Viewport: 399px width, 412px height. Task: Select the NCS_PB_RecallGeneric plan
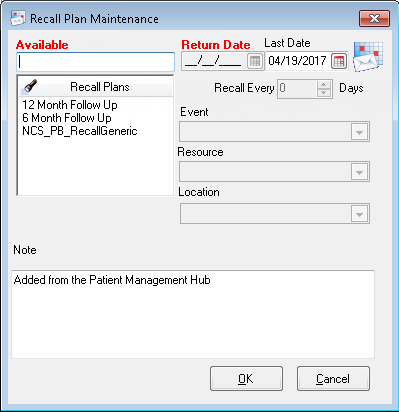(80, 131)
